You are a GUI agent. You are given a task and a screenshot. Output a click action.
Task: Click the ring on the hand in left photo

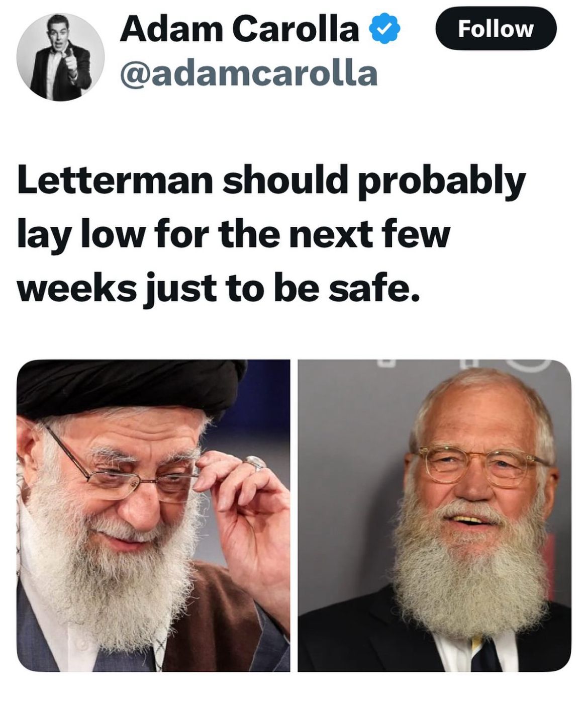[x=255, y=463]
